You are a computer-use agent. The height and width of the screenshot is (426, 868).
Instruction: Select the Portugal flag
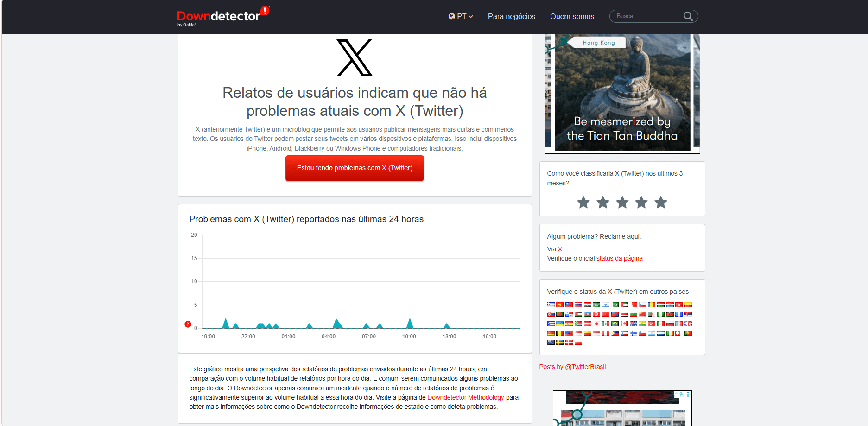[688, 333]
